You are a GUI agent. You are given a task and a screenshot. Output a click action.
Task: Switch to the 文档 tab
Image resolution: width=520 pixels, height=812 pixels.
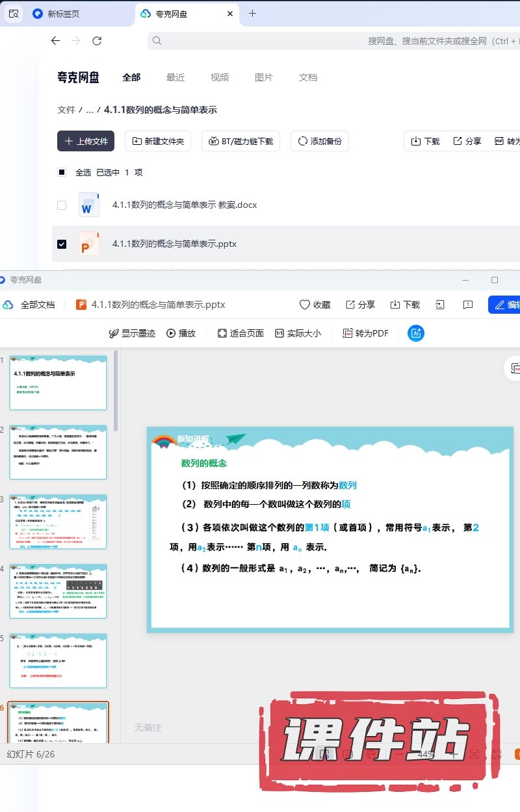(x=308, y=77)
